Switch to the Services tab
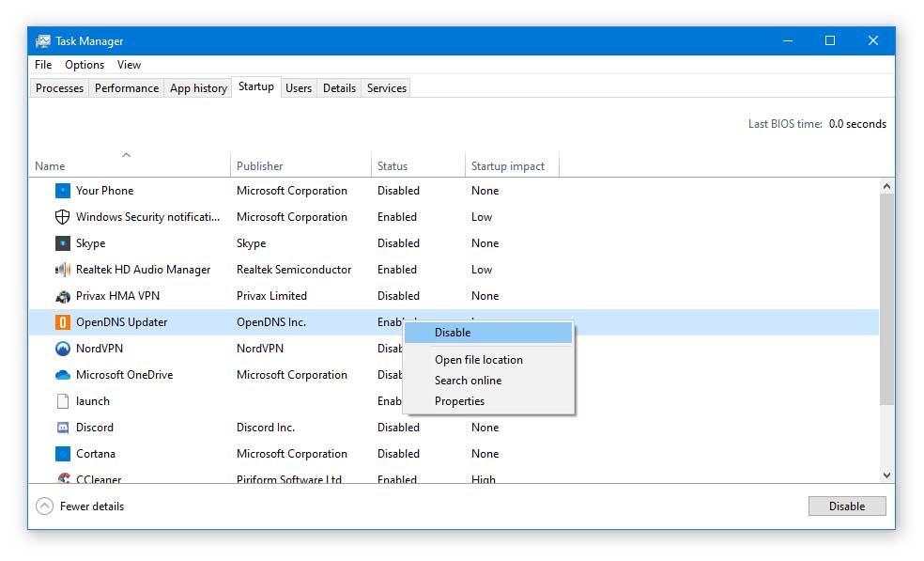The height and width of the screenshot is (561, 924). click(387, 88)
